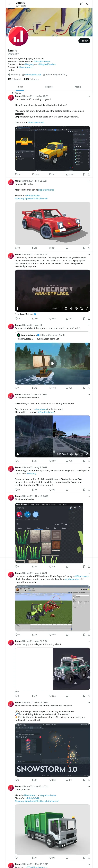The image size is (98, 868).
Task: Share the Snowstorm 3.0 post
Action: point(89,780)
